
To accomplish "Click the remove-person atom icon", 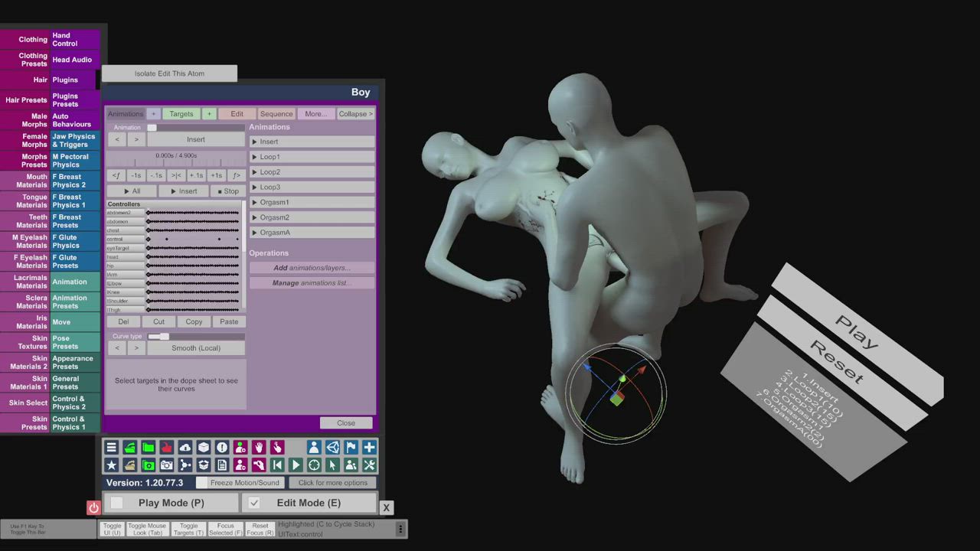I will click(x=240, y=465).
